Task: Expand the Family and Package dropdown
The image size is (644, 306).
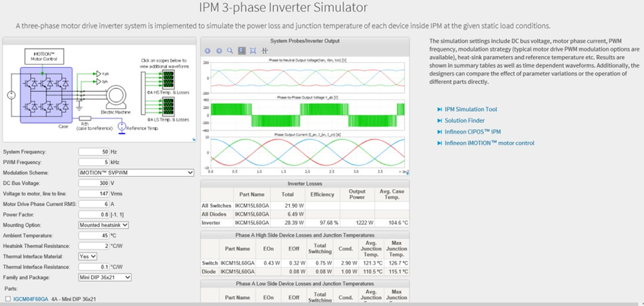Action: (x=105, y=277)
